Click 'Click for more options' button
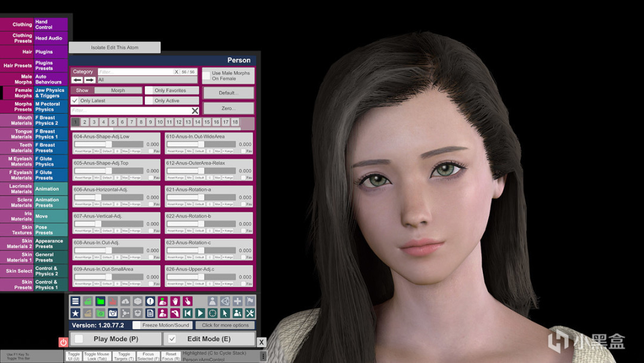This screenshot has height=363, width=644. coord(225,325)
